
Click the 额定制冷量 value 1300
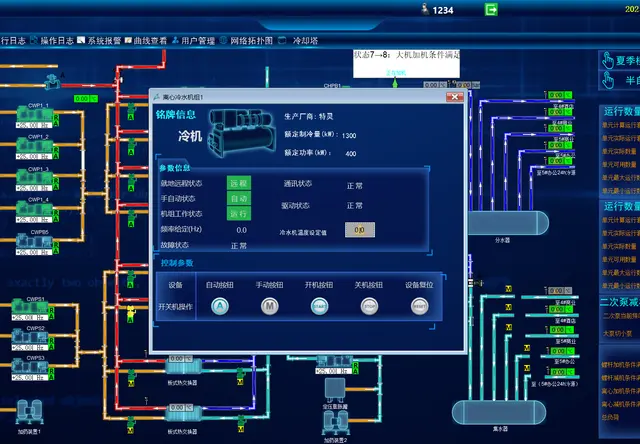[x=349, y=135]
